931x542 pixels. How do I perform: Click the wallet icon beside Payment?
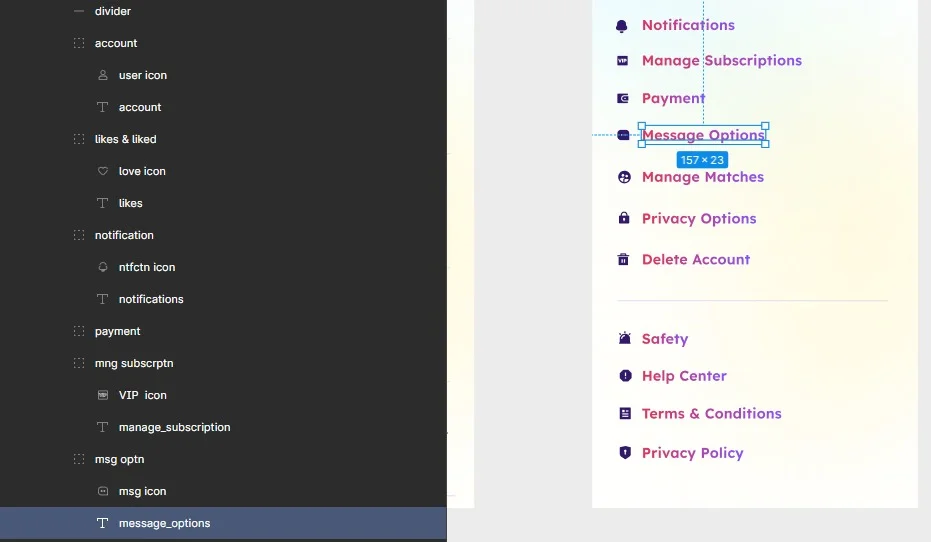pyautogui.click(x=623, y=98)
